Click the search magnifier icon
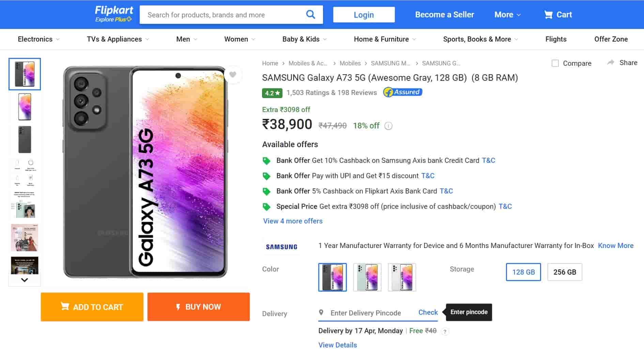The width and height of the screenshot is (644, 356). click(310, 14)
